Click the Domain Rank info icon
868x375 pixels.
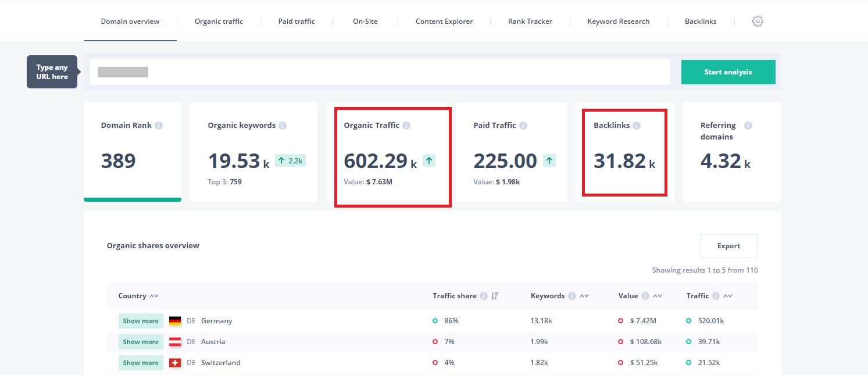[159, 126]
